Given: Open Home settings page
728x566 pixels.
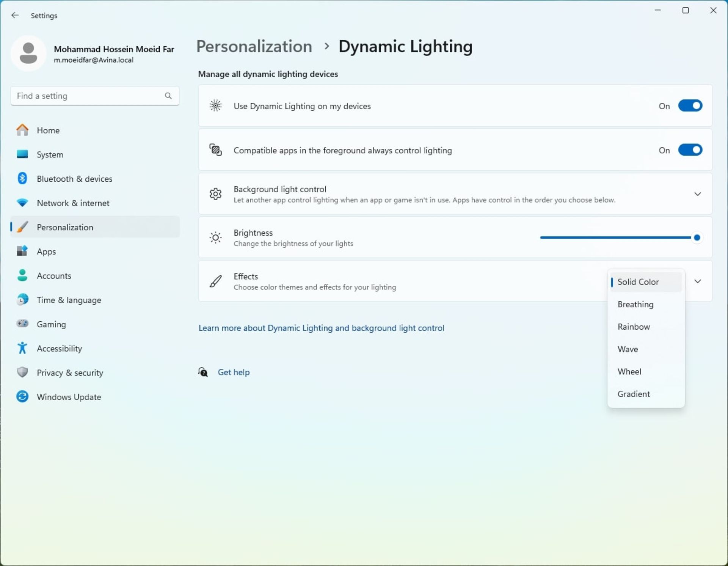Looking at the screenshot, I should 95,130.
